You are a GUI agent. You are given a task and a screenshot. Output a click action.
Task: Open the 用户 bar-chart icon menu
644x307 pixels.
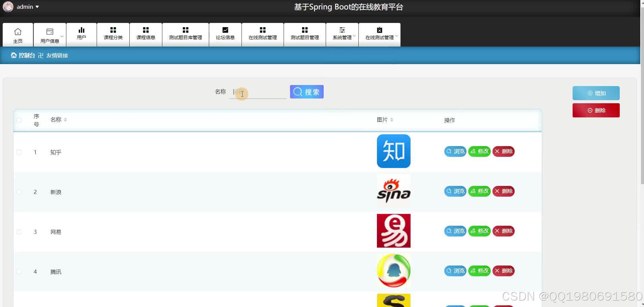click(82, 35)
